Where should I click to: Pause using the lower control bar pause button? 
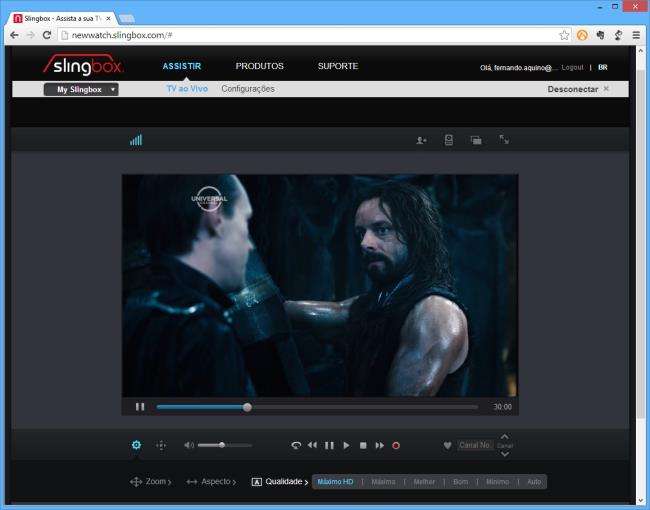click(x=329, y=445)
